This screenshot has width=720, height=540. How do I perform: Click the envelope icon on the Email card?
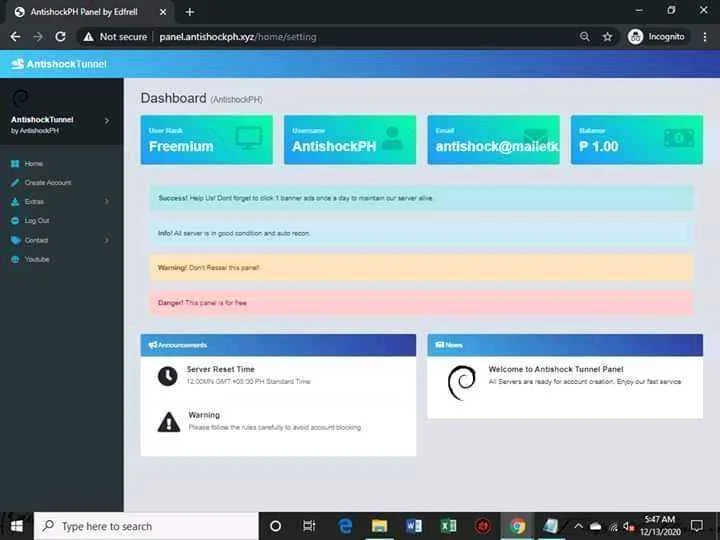tap(536, 136)
